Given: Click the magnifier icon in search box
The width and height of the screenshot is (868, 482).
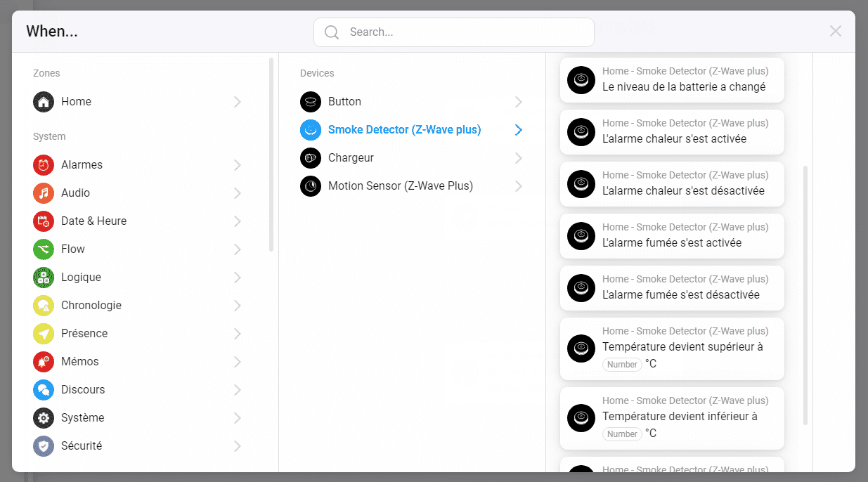Looking at the screenshot, I should (x=332, y=32).
